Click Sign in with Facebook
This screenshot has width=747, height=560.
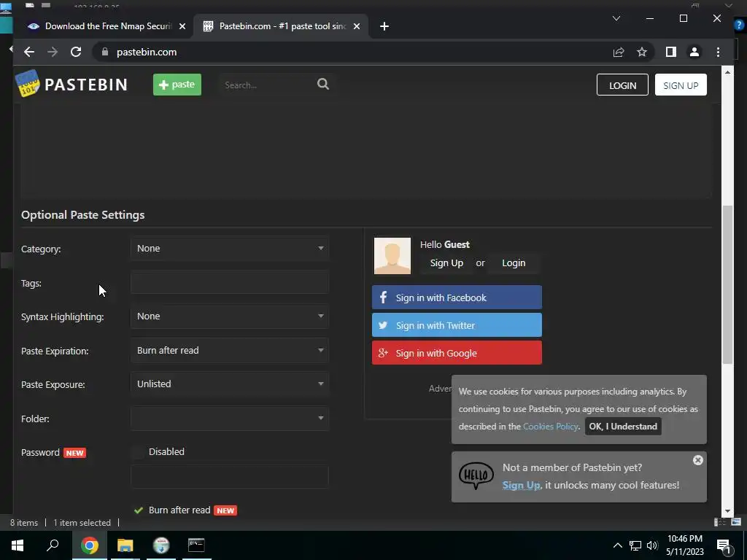pyautogui.click(x=457, y=297)
